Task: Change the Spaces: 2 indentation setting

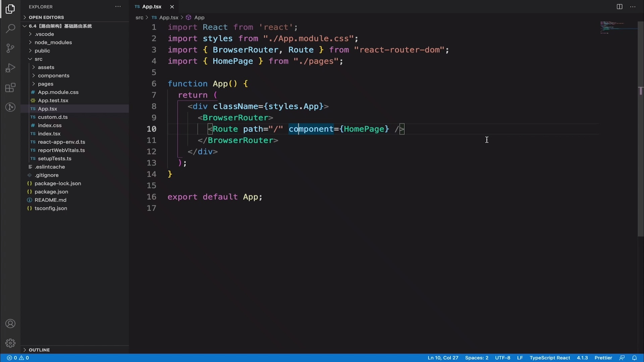Action: [x=477, y=358]
